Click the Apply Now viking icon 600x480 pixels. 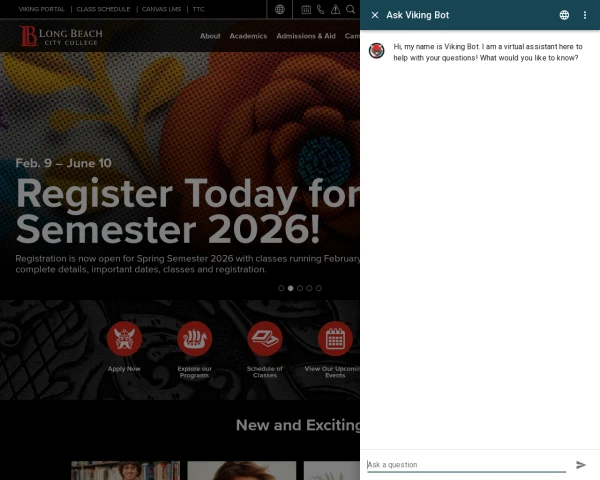pos(124,339)
